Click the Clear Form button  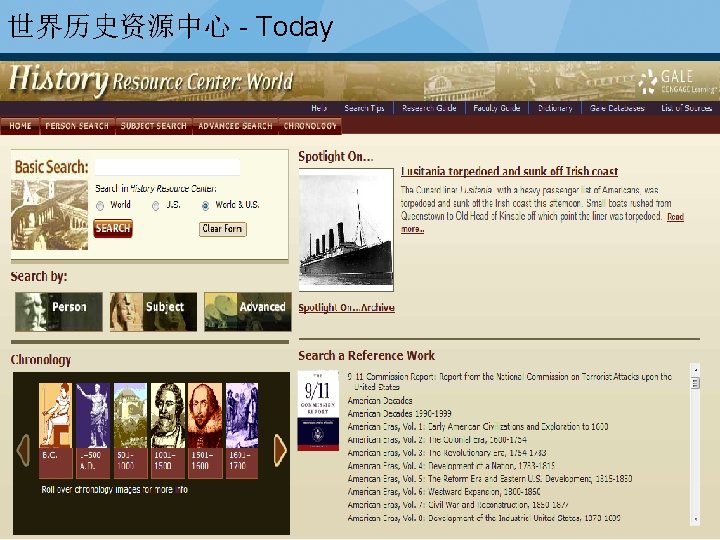223,229
